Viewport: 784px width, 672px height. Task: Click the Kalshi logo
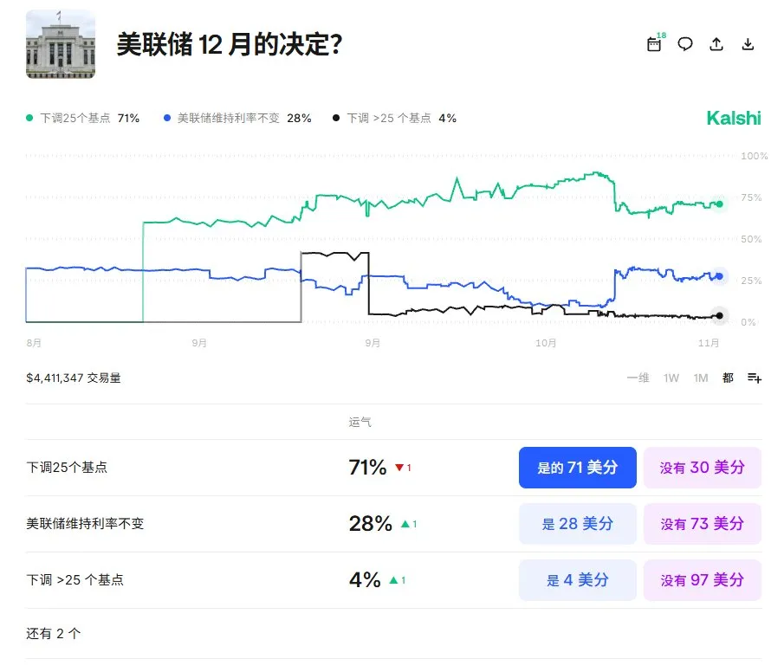(733, 118)
